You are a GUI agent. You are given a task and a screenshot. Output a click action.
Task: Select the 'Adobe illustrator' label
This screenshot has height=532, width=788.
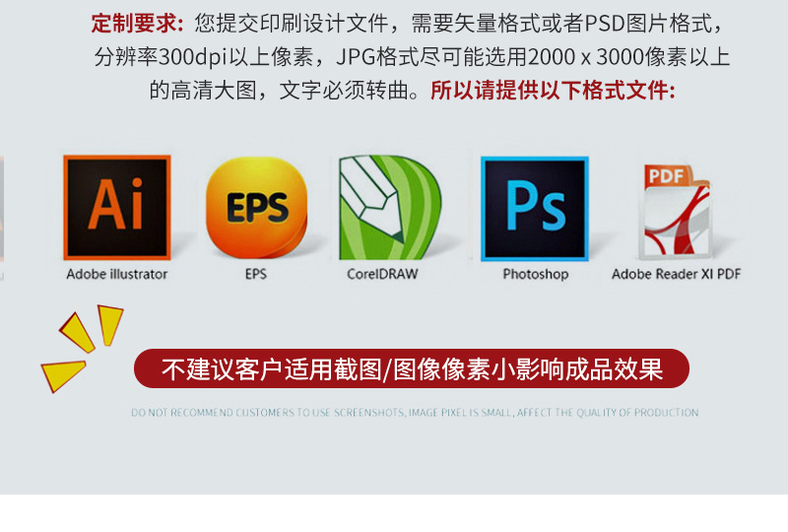(116, 274)
